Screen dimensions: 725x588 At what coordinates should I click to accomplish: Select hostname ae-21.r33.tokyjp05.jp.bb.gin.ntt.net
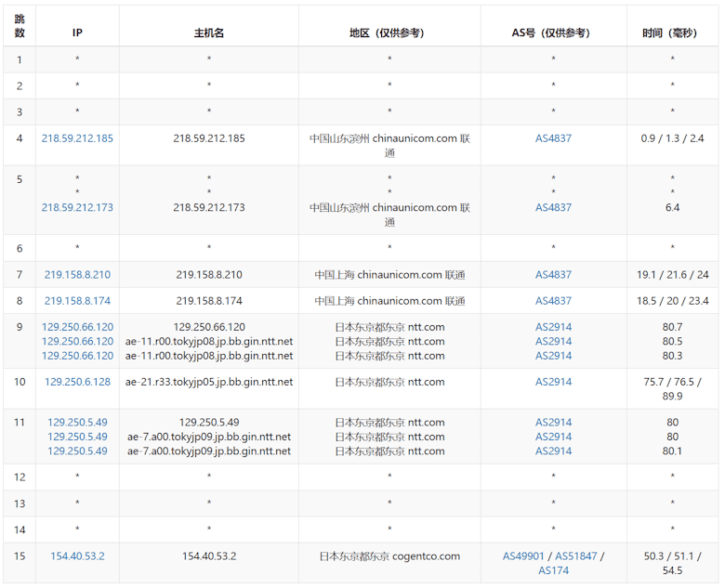pyautogui.click(x=209, y=382)
